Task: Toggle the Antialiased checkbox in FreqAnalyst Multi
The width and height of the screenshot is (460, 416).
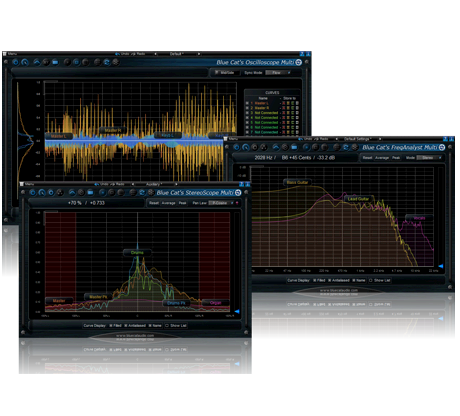Action: 330,280
